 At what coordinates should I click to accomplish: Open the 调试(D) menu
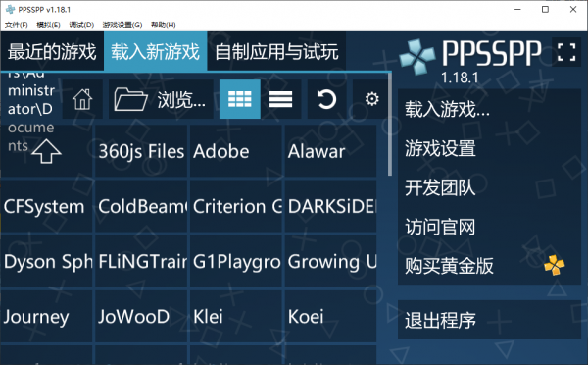click(81, 25)
